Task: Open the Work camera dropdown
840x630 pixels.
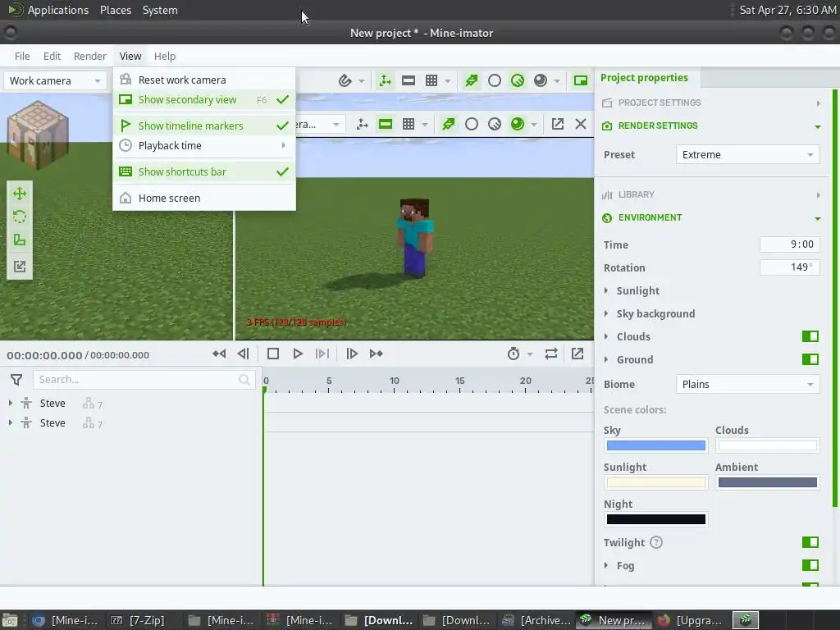Action: (55, 81)
